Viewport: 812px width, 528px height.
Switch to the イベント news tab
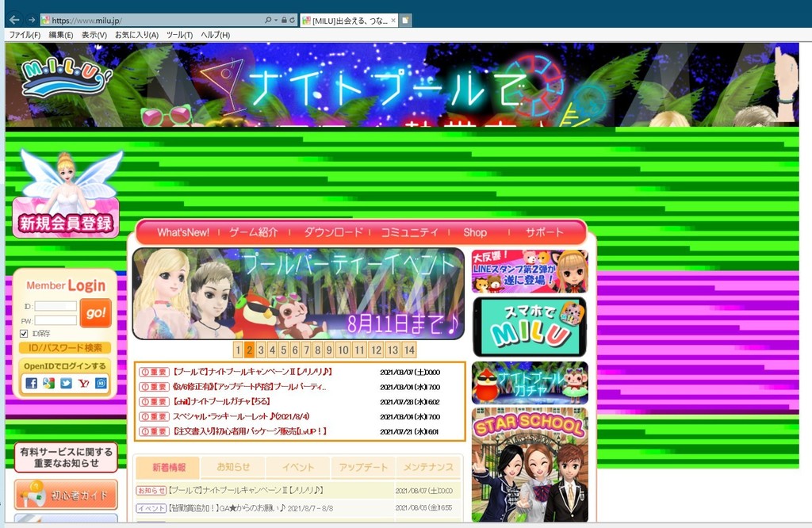[x=298, y=468]
